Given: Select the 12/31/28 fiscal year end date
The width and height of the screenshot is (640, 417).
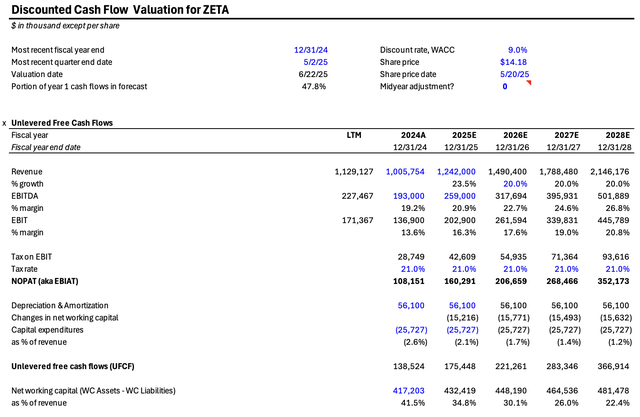Looking at the screenshot, I should (614, 147).
